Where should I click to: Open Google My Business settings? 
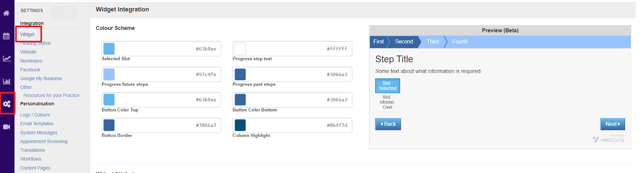click(41, 78)
